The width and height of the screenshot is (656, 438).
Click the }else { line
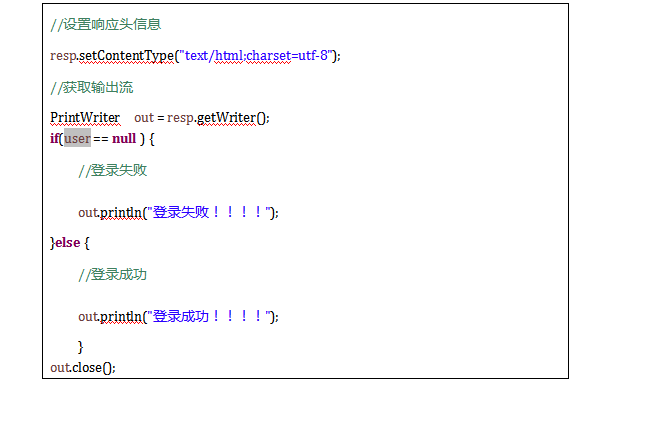click(69, 243)
